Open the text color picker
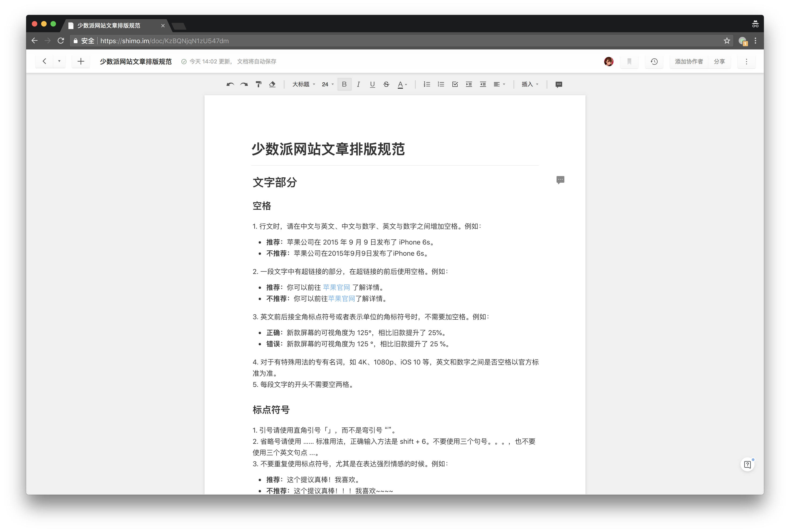Image resolution: width=790 pixels, height=532 pixels. click(402, 84)
